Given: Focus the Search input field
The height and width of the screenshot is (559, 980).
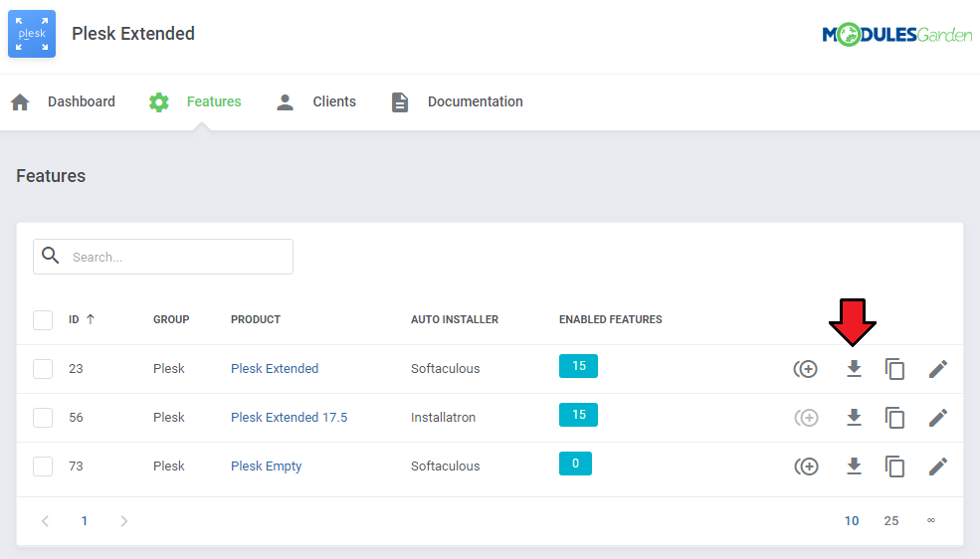Looking at the screenshot, I should click(x=163, y=257).
